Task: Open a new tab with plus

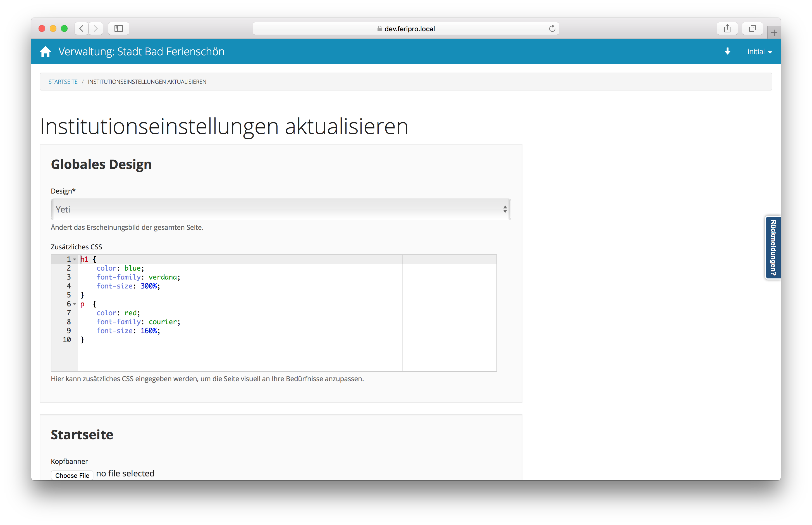Action: click(774, 33)
